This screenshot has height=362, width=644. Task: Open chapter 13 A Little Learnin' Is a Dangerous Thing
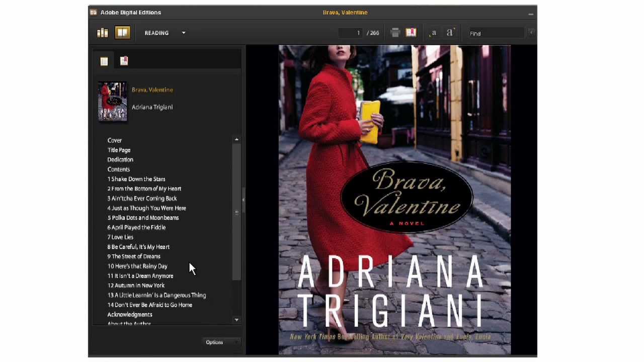click(156, 295)
